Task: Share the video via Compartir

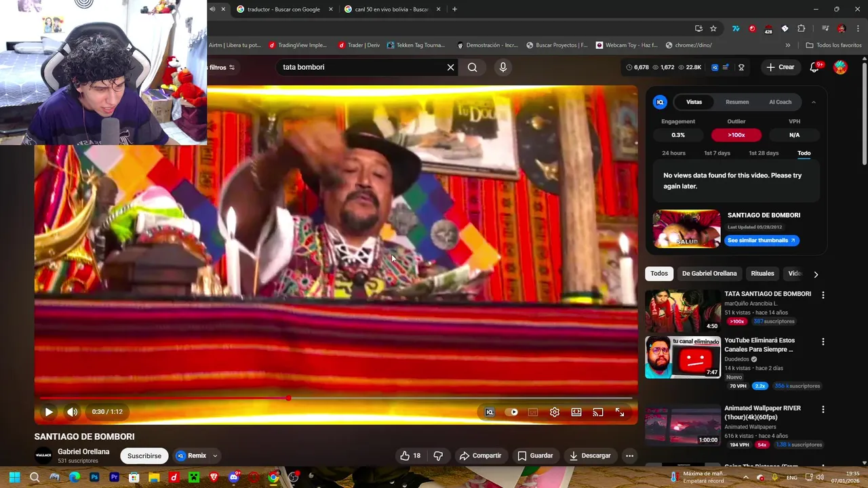Action: tap(480, 455)
